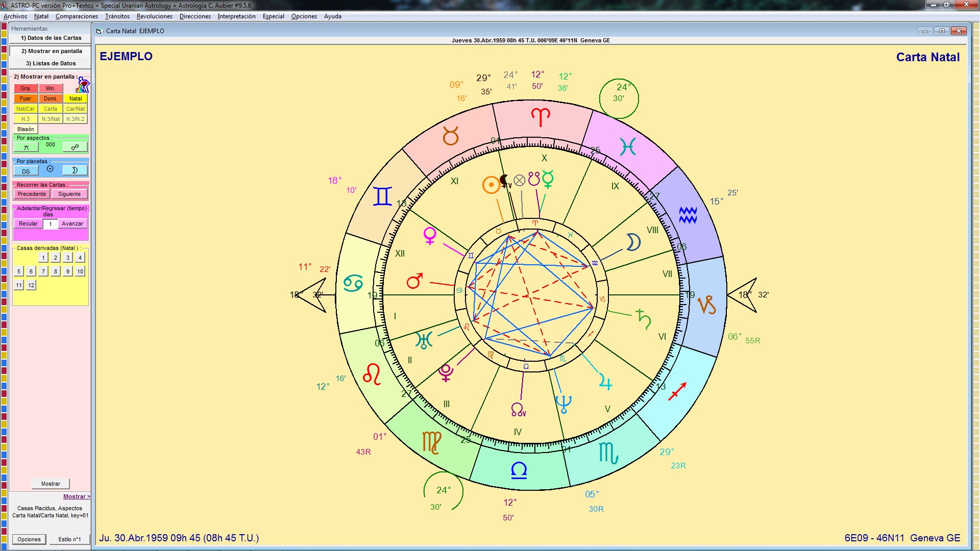
Task: Click the Sun glyph in the chart
Action: click(x=491, y=185)
